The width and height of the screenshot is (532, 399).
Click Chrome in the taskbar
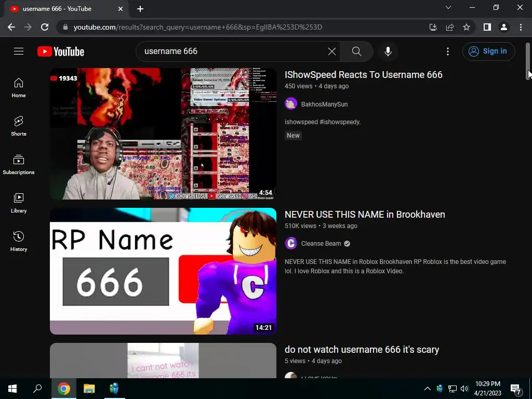[x=63, y=389]
